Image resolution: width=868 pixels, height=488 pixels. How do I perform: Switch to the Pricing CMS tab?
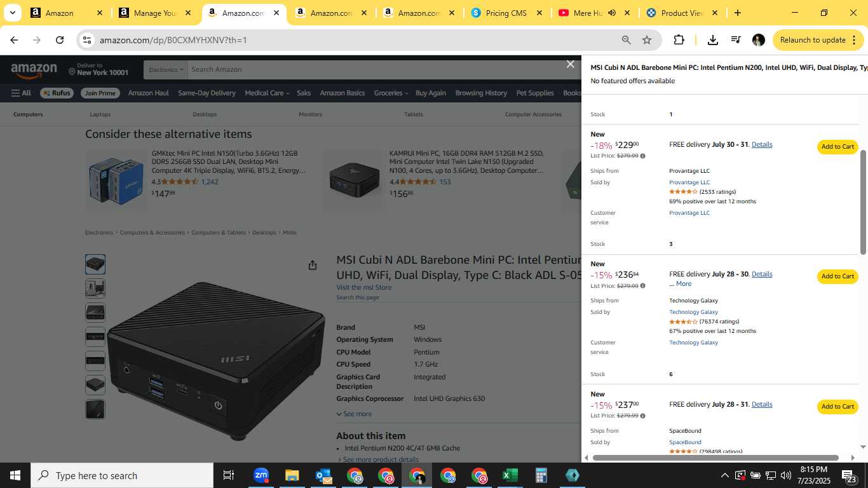click(506, 13)
